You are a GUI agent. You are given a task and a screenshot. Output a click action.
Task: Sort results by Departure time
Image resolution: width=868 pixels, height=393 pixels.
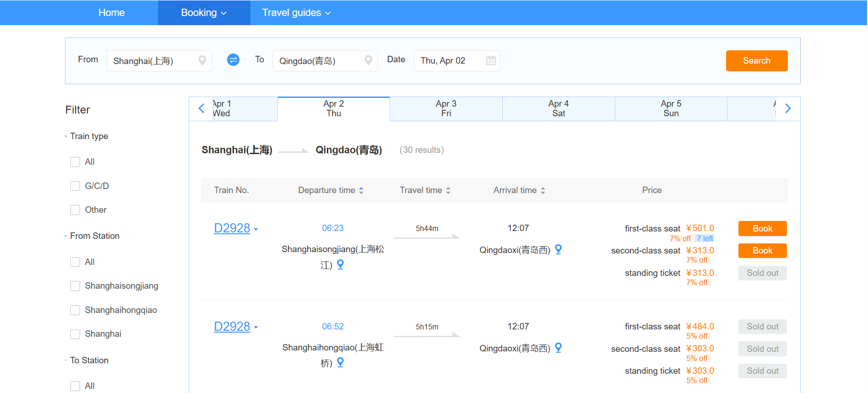coord(331,190)
